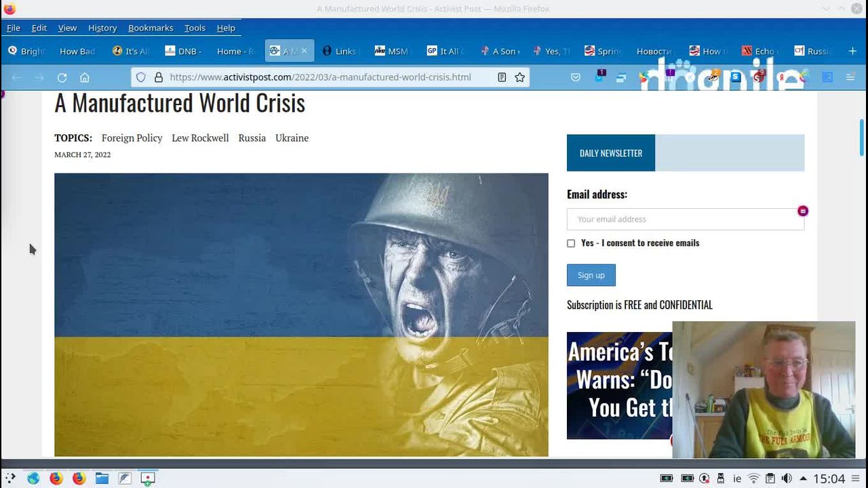
Task: Open a new tab with the plus button
Action: (x=852, y=51)
